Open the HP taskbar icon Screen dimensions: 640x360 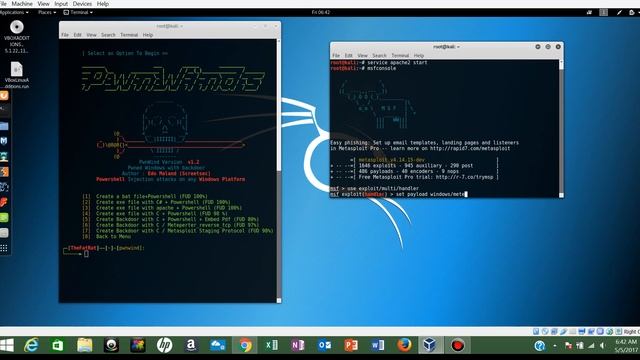[x=164, y=345]
